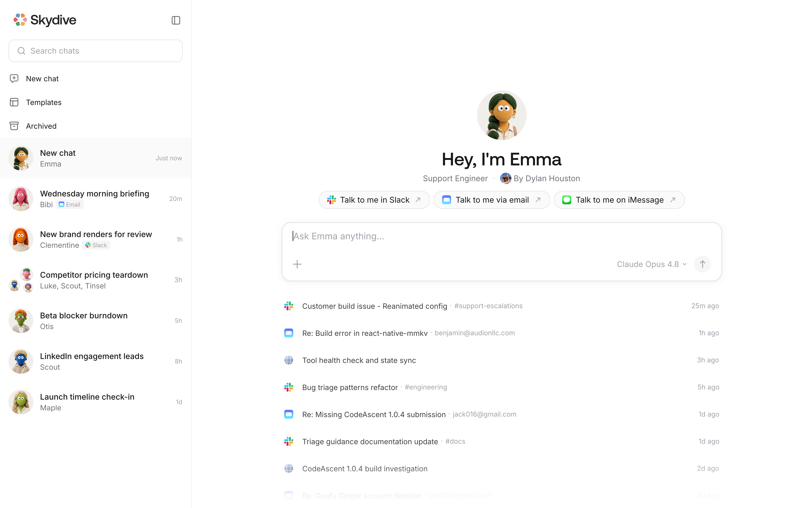The image size is (812, 508).
Task: Click mail icon beside Missing CodeAscent submission
Action: tap(289, 414)
